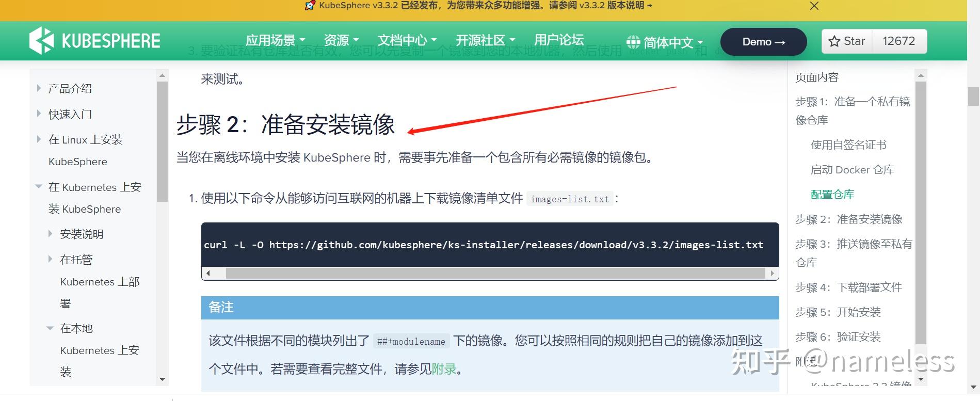Expand the 安装说明 sidebar item
980x401 pixels.
[x=50, y=234]
